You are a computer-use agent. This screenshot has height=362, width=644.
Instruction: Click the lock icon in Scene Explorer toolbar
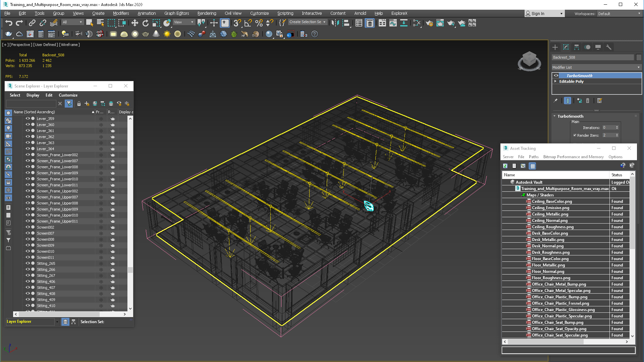pyautogui.click(x=79, y=104)
